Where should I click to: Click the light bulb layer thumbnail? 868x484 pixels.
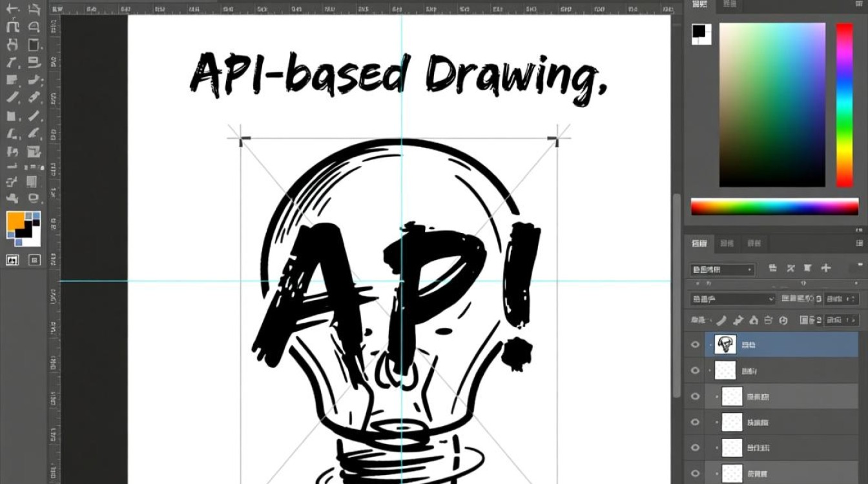725,345
